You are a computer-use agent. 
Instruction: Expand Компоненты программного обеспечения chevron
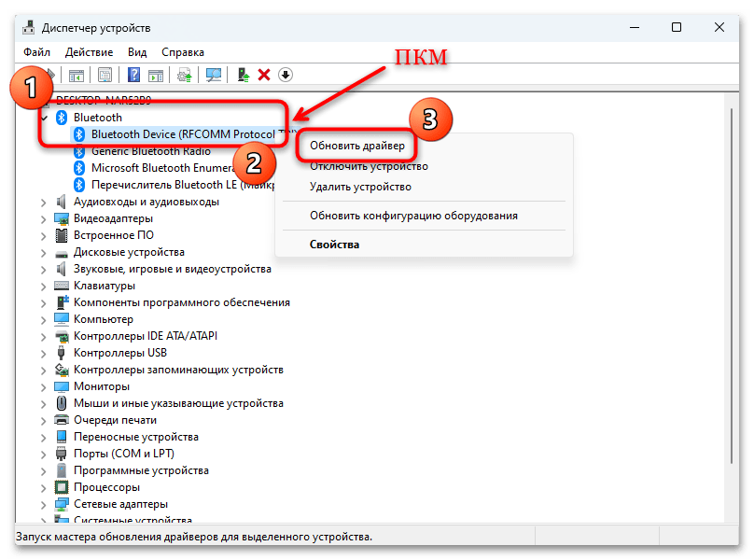(44, 303)
